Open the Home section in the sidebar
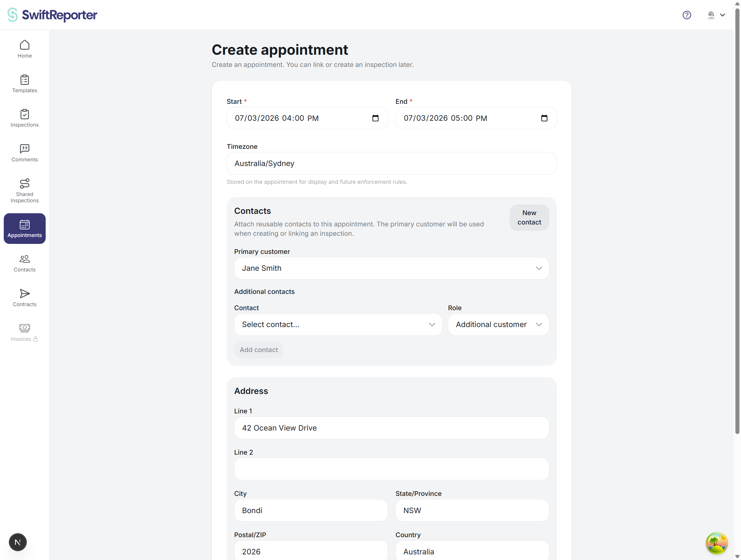The width and height of the screenshot is (741, 560). (x=24, y=48)
